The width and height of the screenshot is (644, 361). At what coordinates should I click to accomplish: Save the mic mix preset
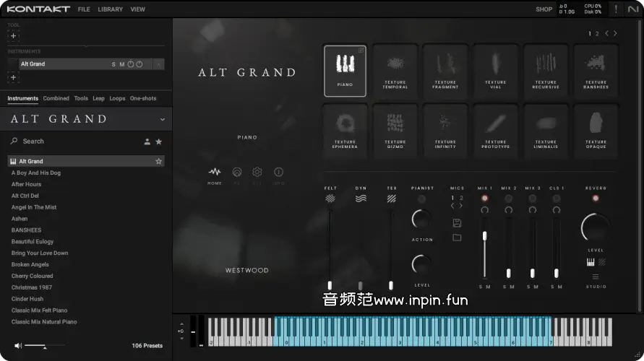pos(457,223)
